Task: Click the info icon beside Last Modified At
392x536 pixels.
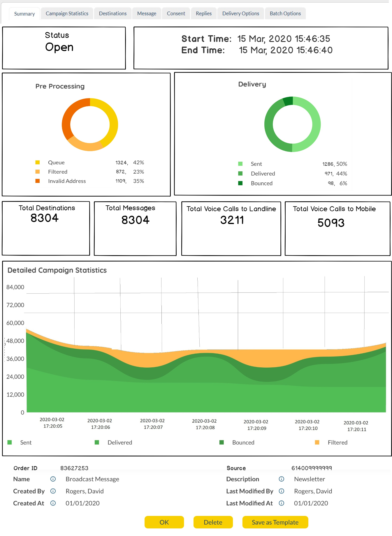Action: pyautogui.click(x=282, y=503)
